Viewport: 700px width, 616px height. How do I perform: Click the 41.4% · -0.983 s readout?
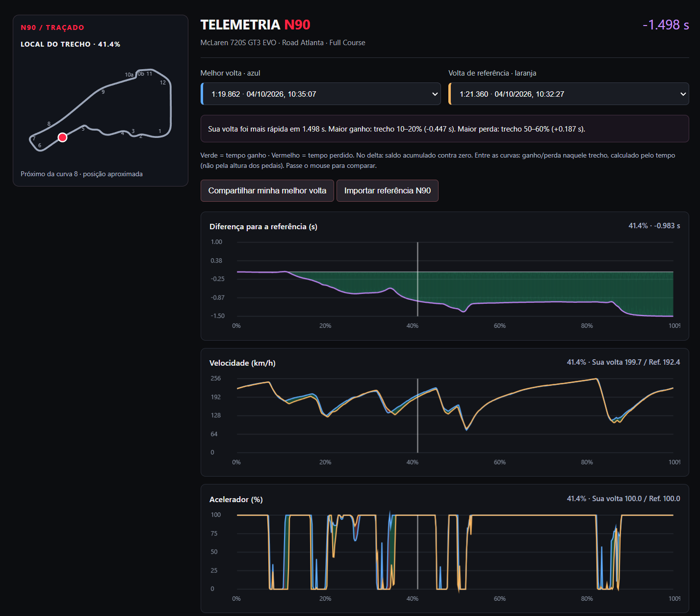coord(654,226)
